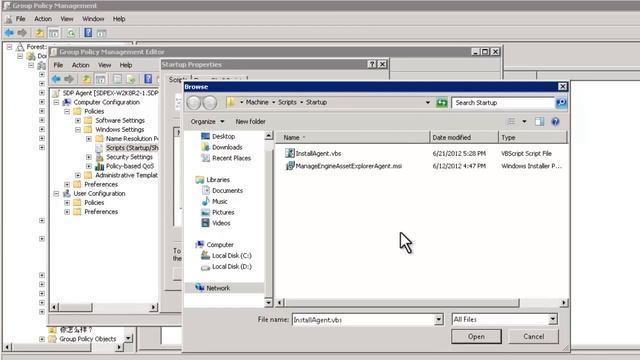Select Local Disk (C:) drive
The height and width of the screenshot is (360, 640).
click(226, 256)
